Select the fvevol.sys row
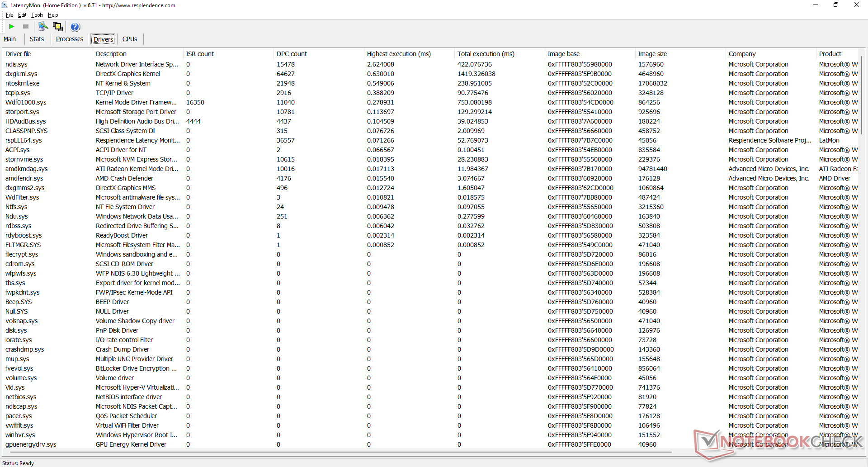This screenshot has width=868, height=467. [x=430, y=368]
